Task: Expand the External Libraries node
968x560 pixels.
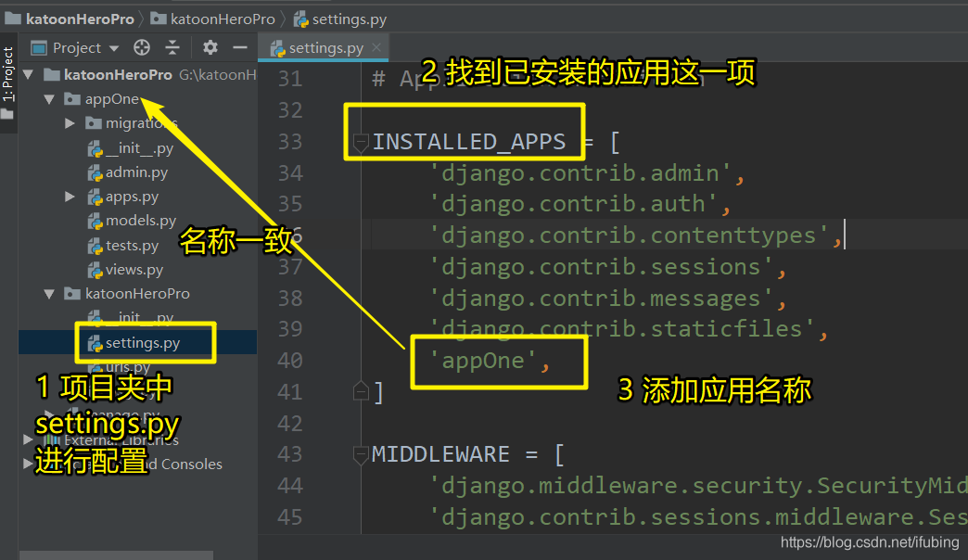Action: point(28,439)
